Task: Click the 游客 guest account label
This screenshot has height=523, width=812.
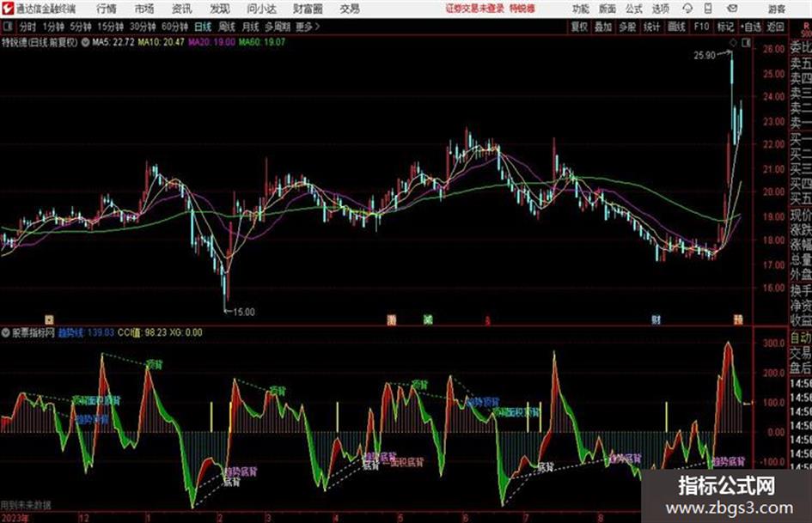Action: point(777,9)
